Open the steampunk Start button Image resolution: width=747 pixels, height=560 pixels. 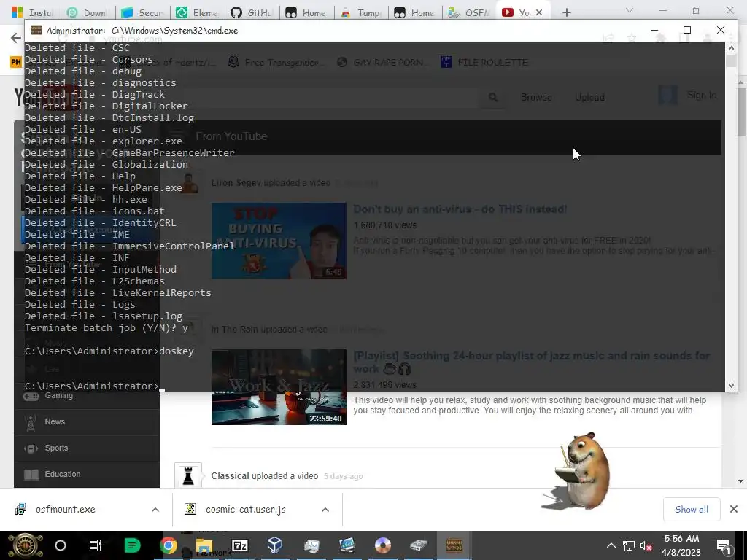(x=25, y=545)
